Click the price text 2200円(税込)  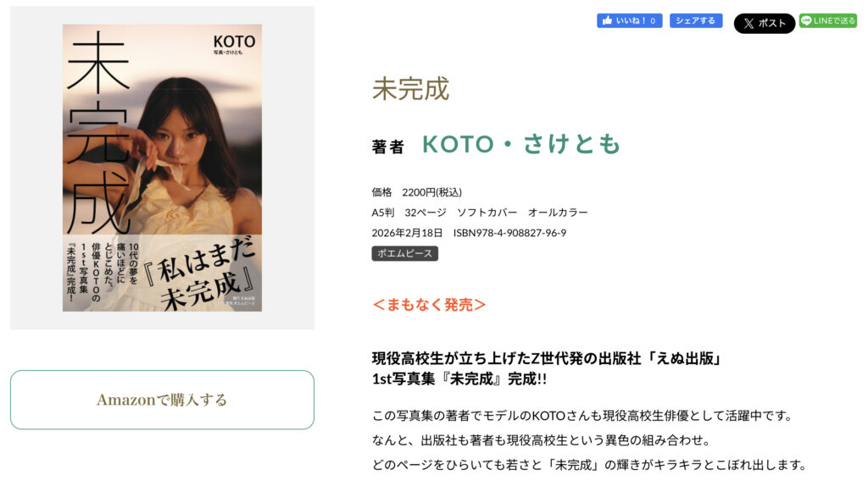click(431, 192)
